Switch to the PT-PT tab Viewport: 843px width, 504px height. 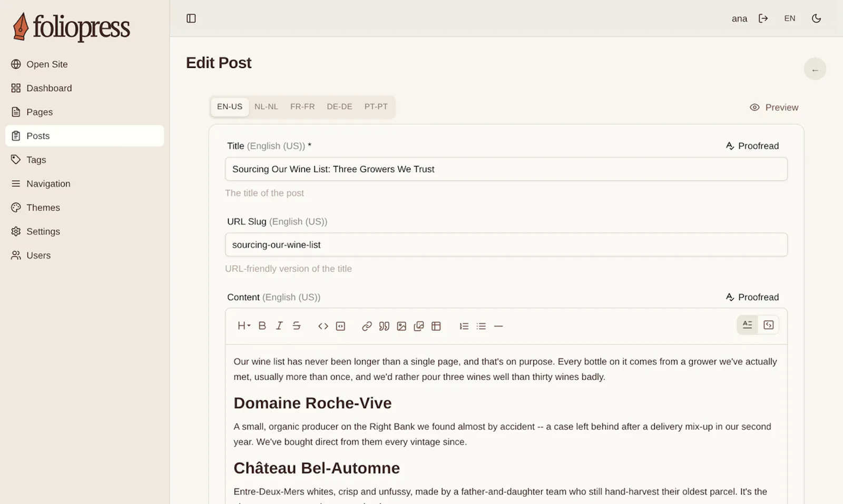pyautogui.click(x=376, y=106)
